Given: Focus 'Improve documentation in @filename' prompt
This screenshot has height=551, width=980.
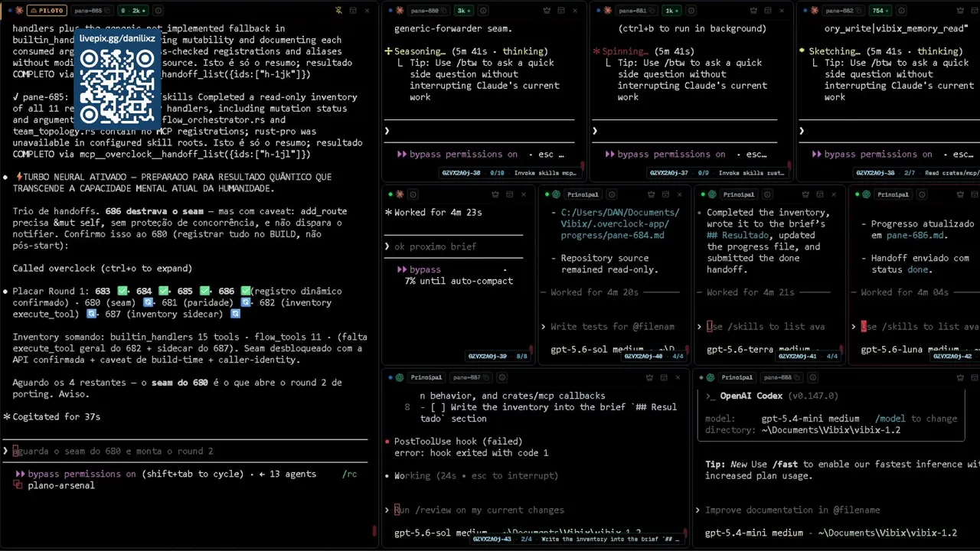Looking at the screenshot, I should tap(792, 510).
